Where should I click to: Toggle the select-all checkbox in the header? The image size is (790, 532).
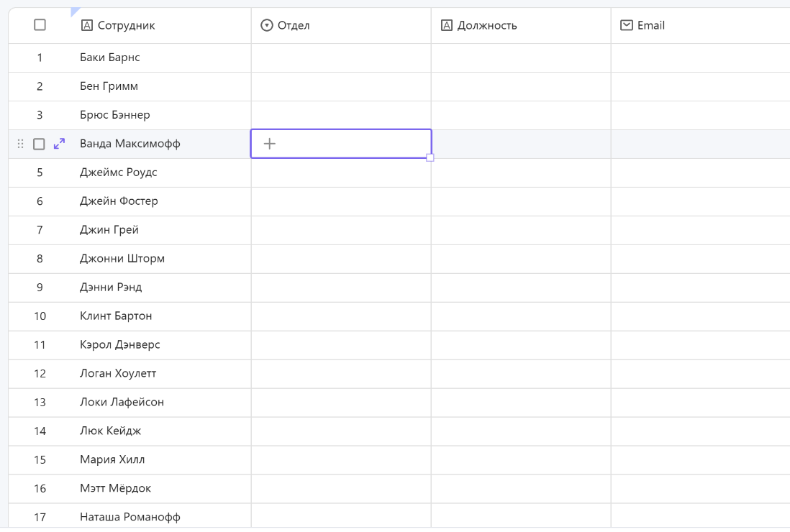(x=40, y=25)
